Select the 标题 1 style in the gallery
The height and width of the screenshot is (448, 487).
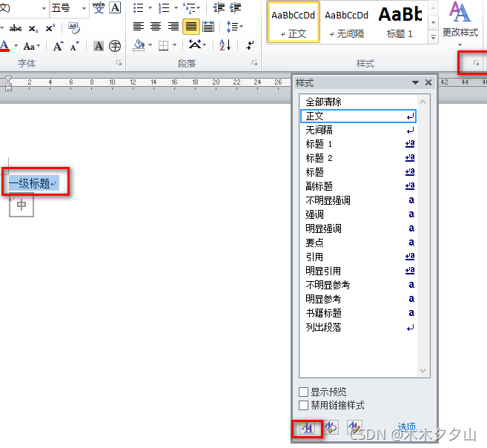point(400,22)
